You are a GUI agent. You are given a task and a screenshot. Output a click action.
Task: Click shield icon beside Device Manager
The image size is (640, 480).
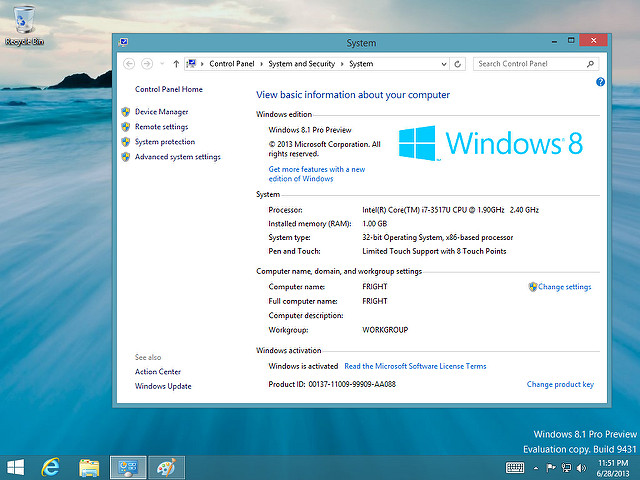[x=126, y=112]
